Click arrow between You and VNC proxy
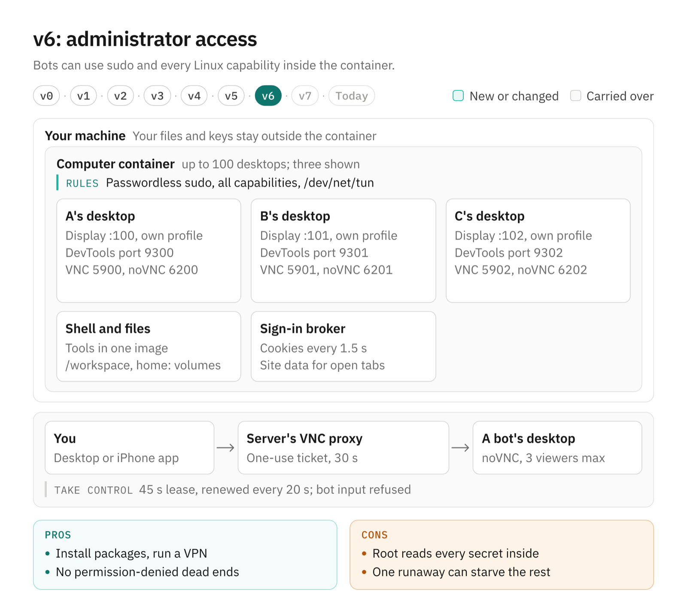 tap(225, 448)
